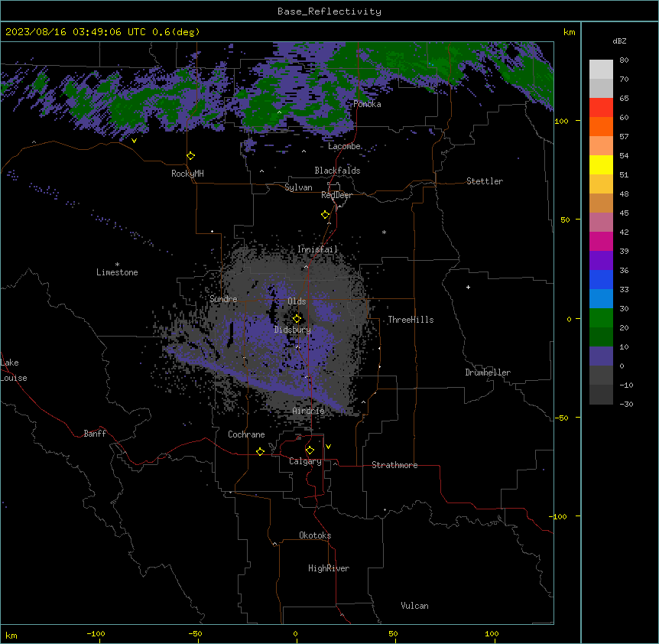This screenshot has width=659, height=644.
Task: Click the Stettler city label
Action: pos(485,181)
